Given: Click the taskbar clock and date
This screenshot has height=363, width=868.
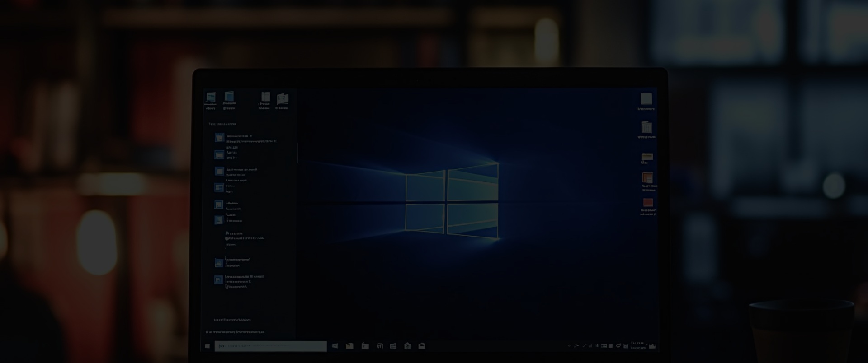Looking at the screenshot, I should point(638,346).
